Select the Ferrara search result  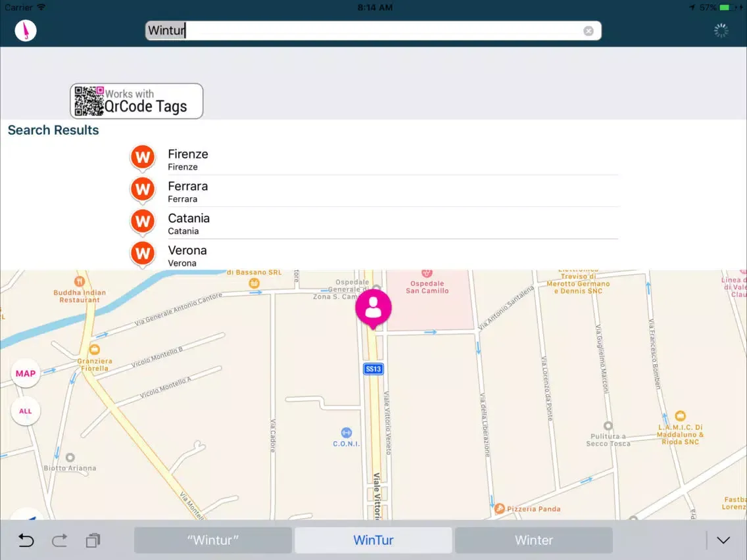coord(374,191)
